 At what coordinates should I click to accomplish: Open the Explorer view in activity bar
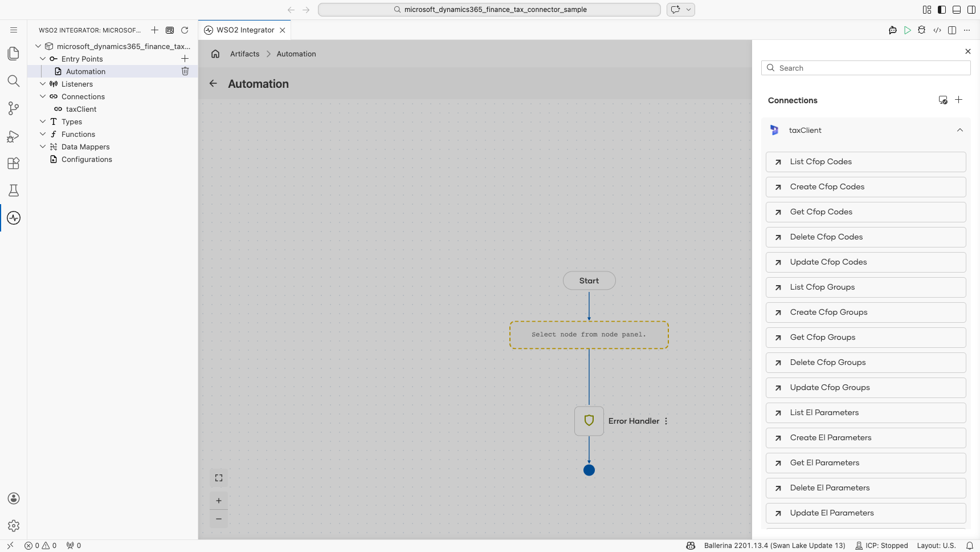[x=14, y=54]
